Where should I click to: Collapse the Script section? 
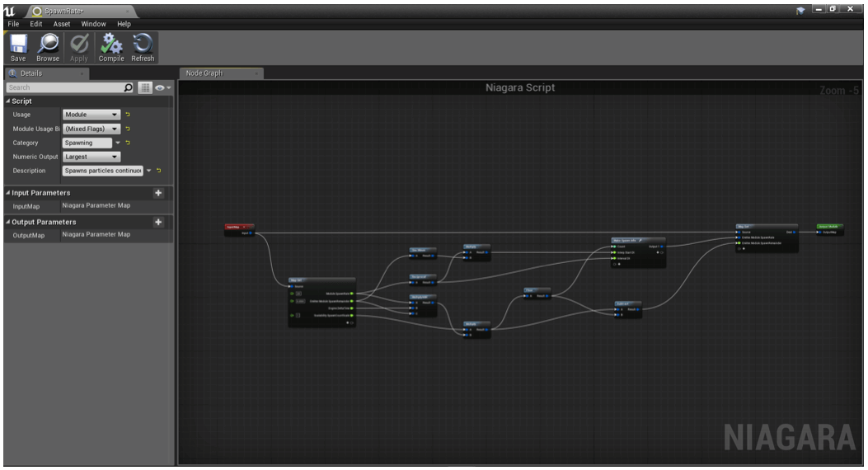point(8,101)
